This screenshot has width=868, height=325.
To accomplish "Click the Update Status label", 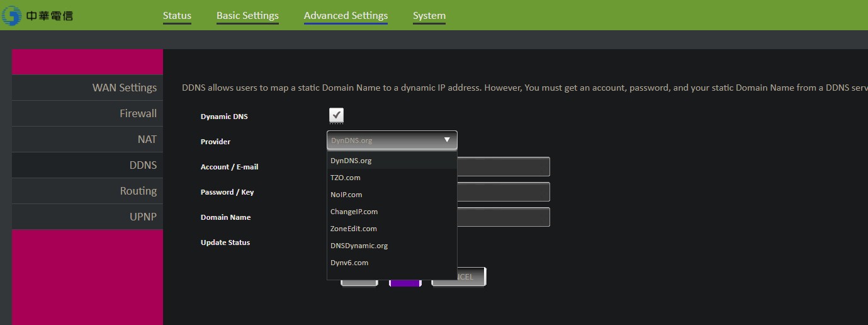I will coord(225,242).
